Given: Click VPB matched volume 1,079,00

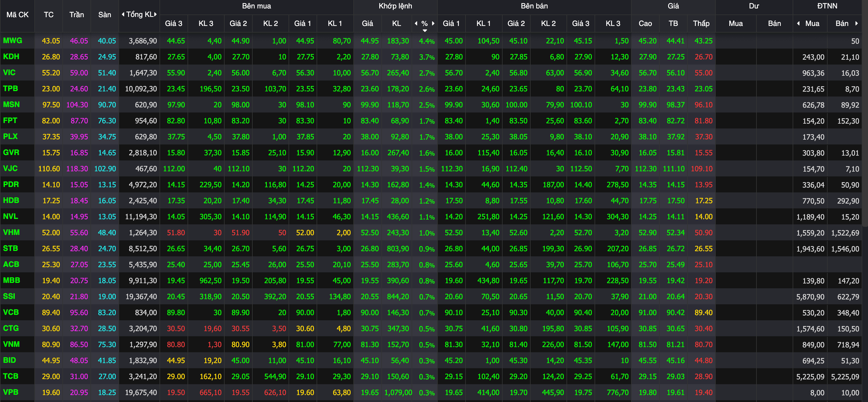Looking at the screenshot, I should point(398,393).
